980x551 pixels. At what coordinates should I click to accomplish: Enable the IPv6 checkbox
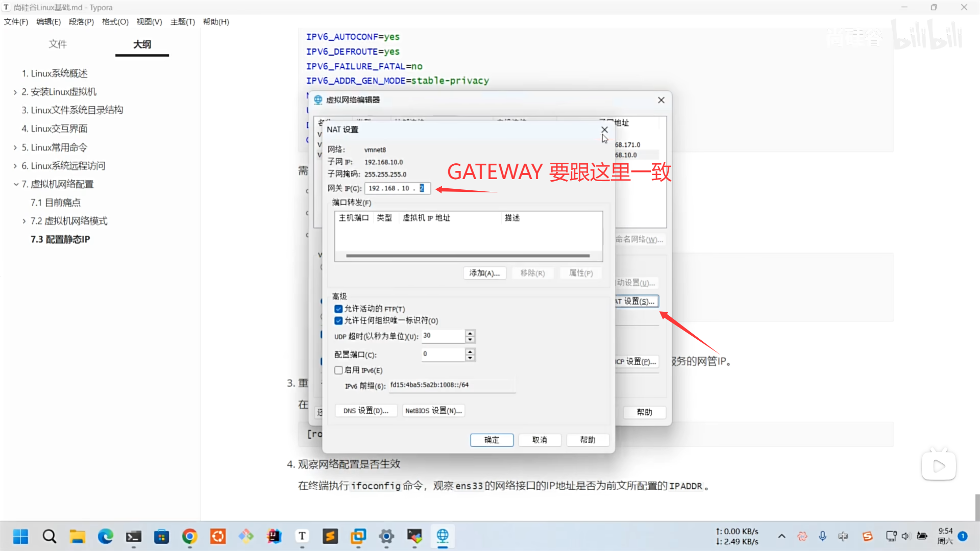pos(338,370)
